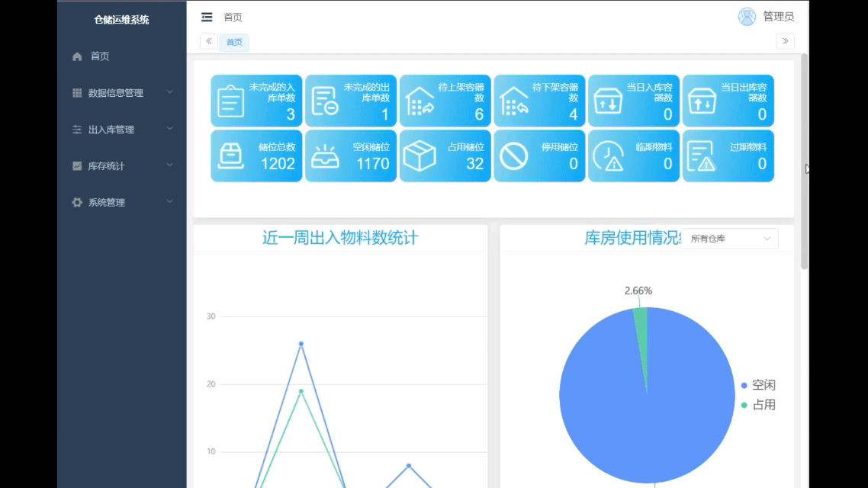
Task: Click the hamburger menu collapse icon
Action: pos(207,17)
